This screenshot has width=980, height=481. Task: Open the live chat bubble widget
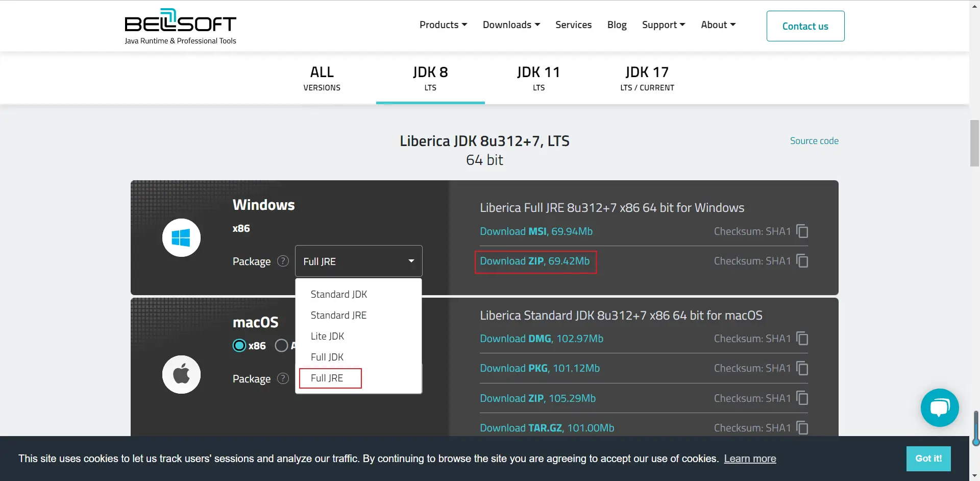(939, 407)
